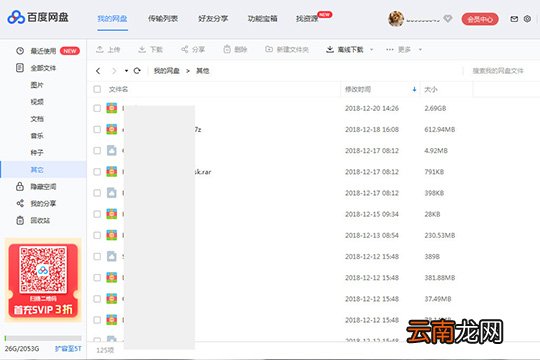The height and width of the screenshot is (360, 540).
Task: Expand the 离线下载 dropdown arrow
Action: click(372, 50)
